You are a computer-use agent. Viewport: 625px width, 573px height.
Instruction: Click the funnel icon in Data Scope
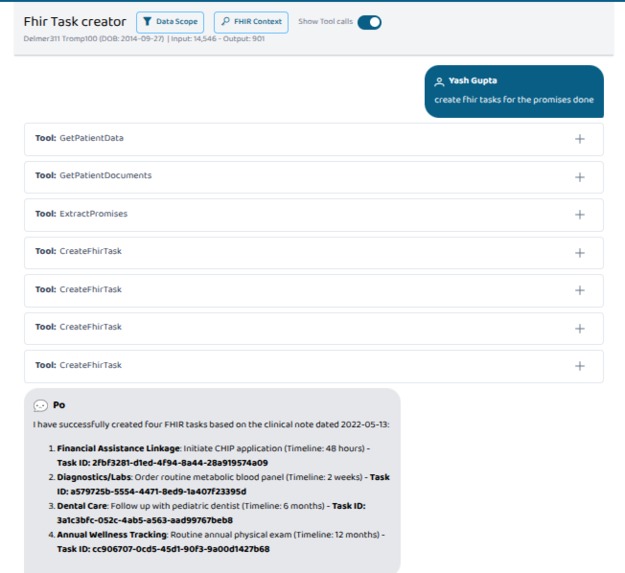pyautogui.click(x=147, y=22)
